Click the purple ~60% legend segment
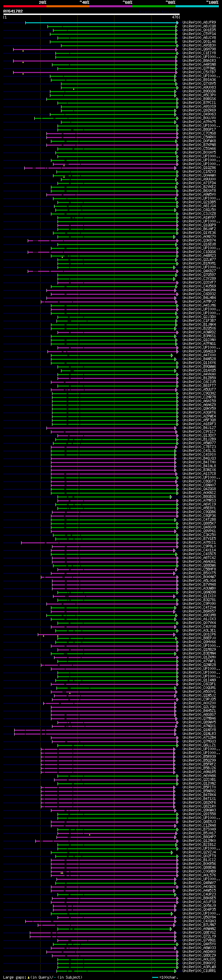 pyautogui.click(x=111, y=6)
